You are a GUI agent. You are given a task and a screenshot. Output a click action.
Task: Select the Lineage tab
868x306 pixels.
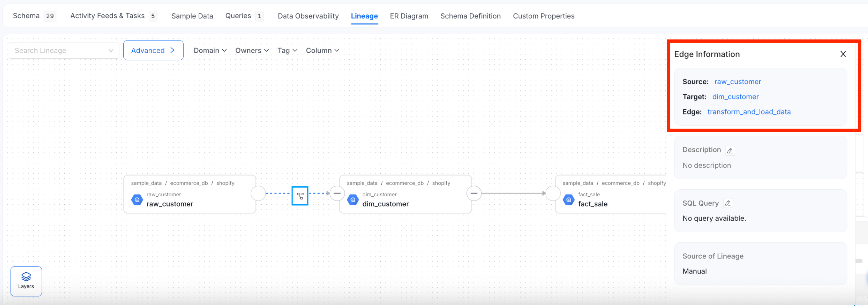(364, 16)
